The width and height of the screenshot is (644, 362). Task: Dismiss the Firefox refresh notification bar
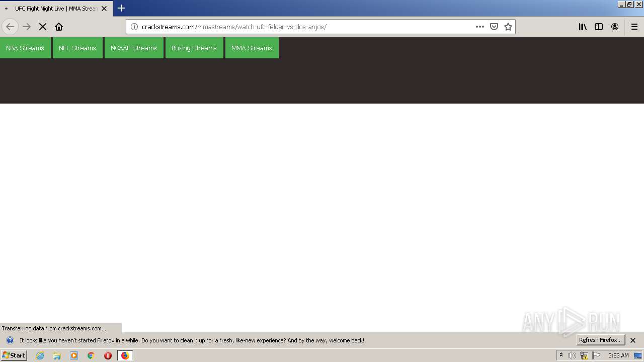point(633,340)
